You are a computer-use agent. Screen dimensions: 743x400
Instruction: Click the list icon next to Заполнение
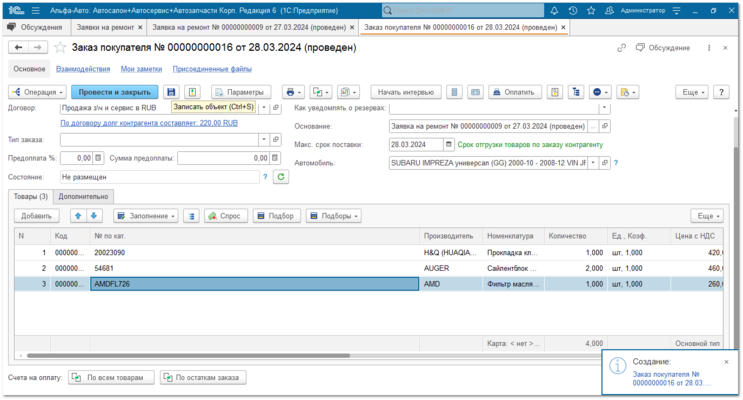pyautogui.click(x=191, y=216)
